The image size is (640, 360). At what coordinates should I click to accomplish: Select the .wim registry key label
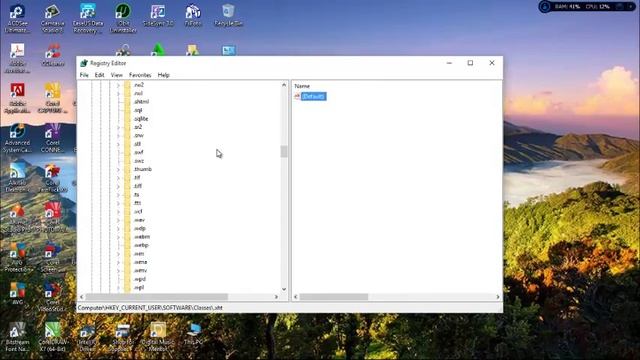[139, 254]
